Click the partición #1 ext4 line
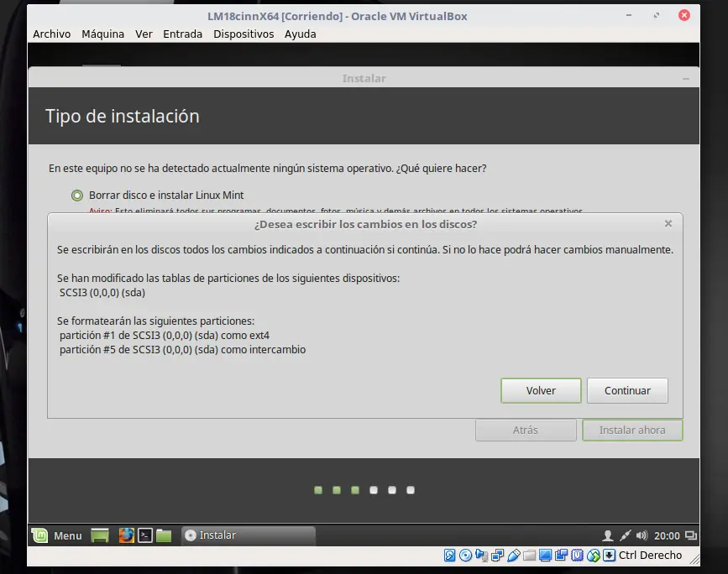 click(165, 336)
